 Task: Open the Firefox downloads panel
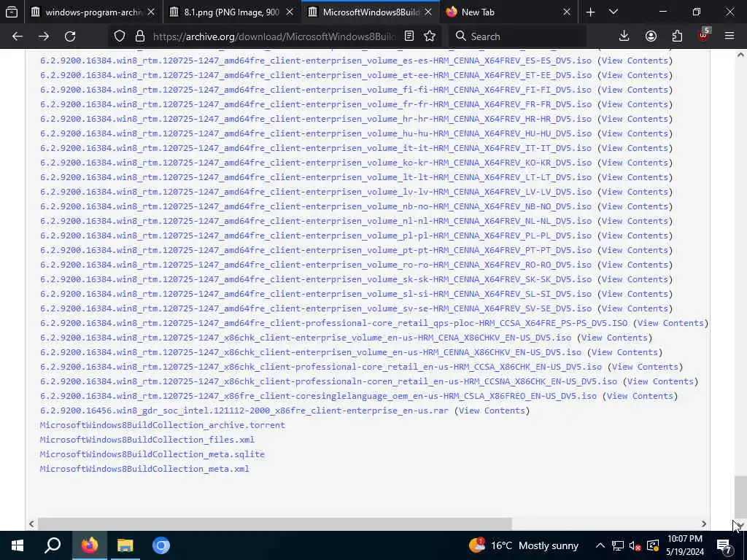coord(624,36)
